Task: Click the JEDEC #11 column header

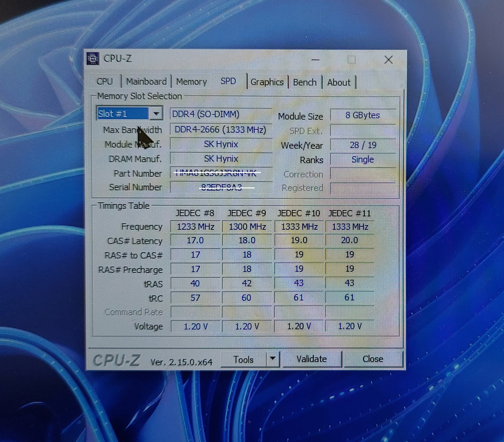Action: click(350, 213)
